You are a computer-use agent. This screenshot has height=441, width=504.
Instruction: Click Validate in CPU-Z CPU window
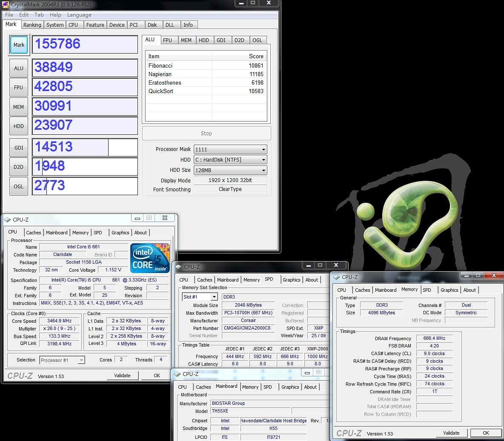pos(123,376)
